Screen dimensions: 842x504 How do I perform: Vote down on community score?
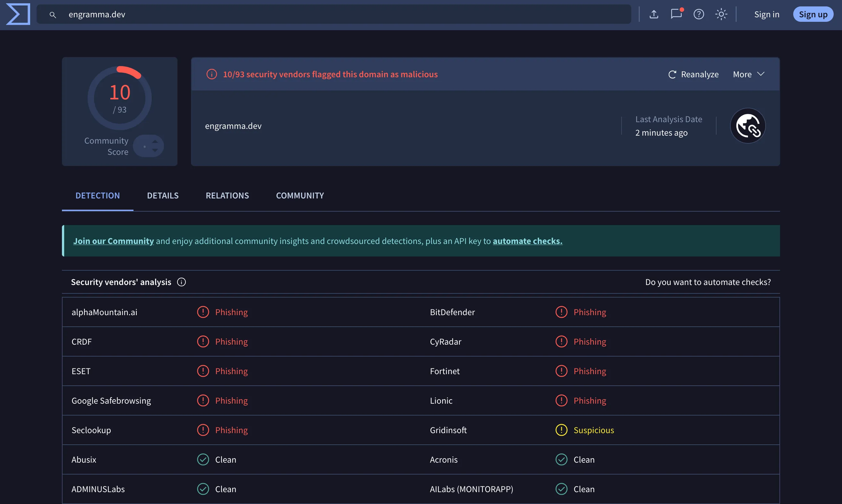click(x=155, y=150)
